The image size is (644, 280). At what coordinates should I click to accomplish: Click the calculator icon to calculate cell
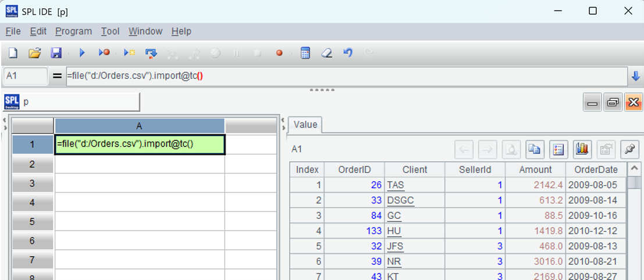click(305, 53)
